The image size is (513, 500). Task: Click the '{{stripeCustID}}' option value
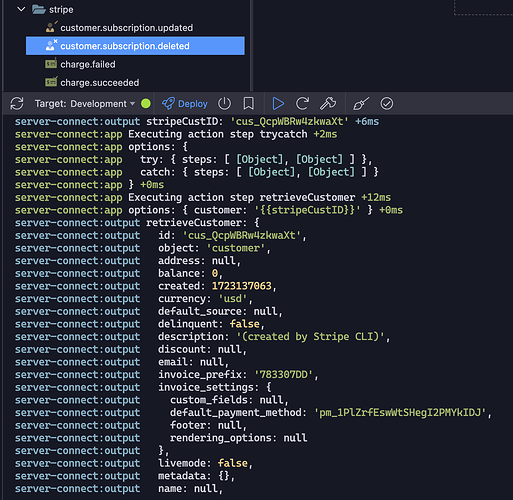point(307,210)
